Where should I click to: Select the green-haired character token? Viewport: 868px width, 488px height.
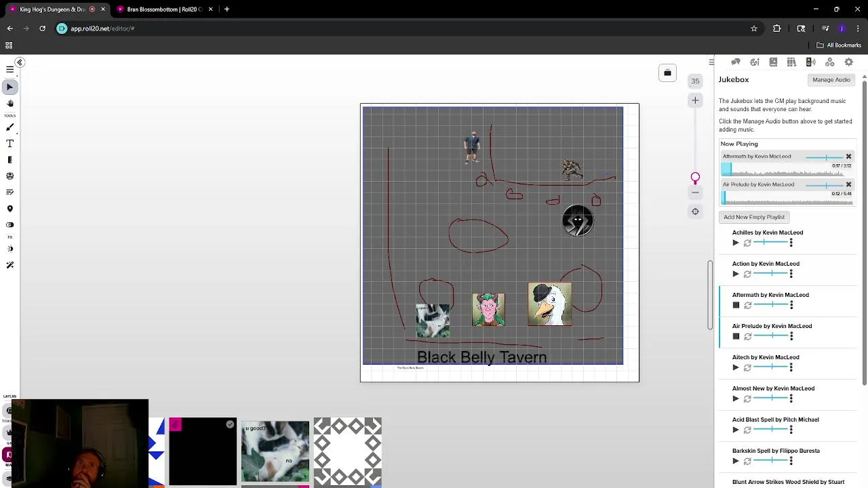click(488, 310)
